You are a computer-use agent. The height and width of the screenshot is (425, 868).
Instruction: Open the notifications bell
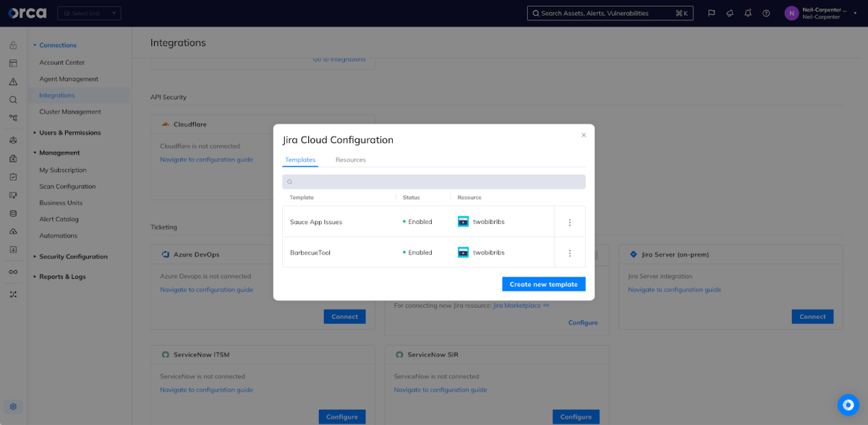pos(748,13)
